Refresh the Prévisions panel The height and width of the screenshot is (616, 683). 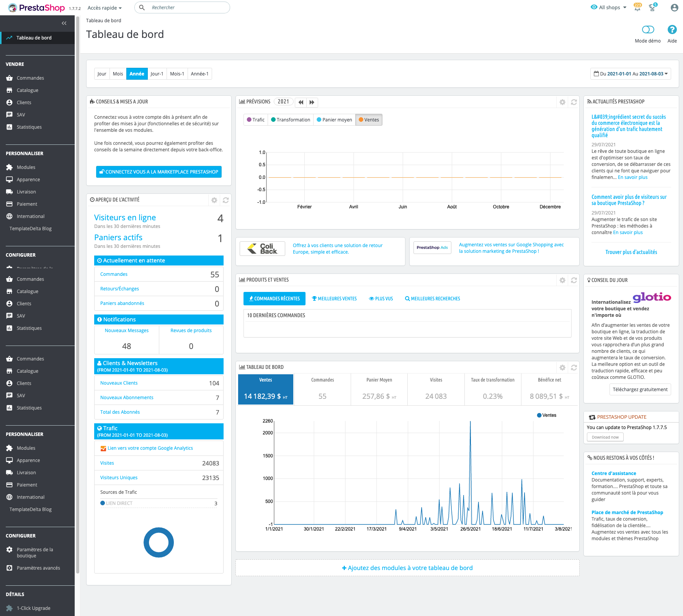click(x=574, y=102)
